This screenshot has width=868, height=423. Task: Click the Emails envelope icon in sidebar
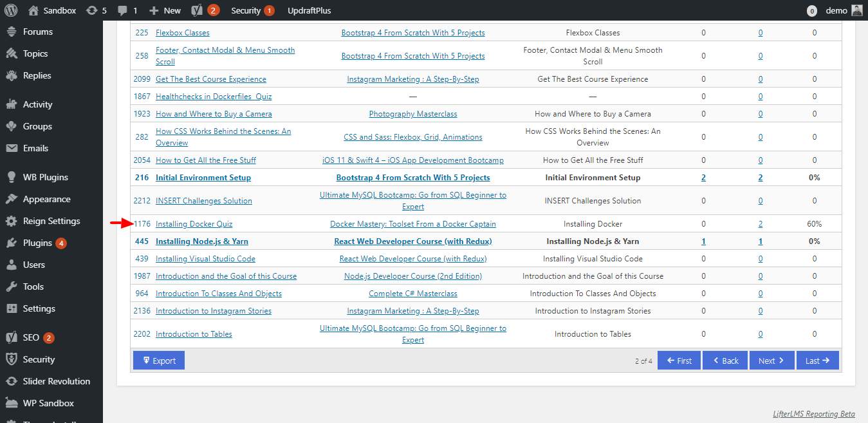click(x=11, y=148)
